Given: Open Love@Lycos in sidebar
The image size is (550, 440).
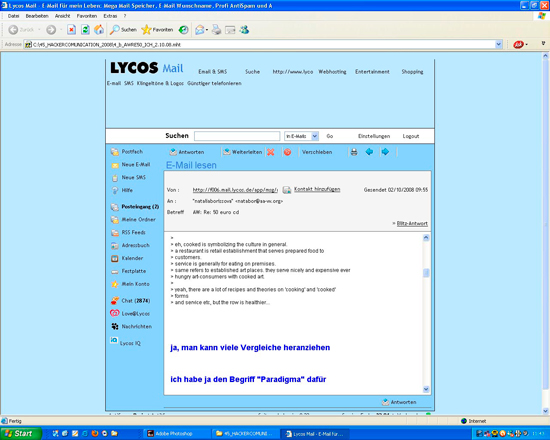Looking at the screenshot, I should pyautogui.click(x=130, y=313).
